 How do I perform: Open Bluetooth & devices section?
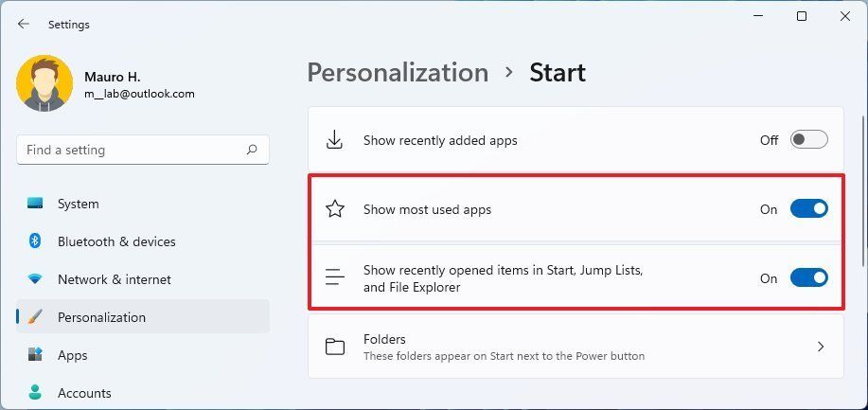116,241
